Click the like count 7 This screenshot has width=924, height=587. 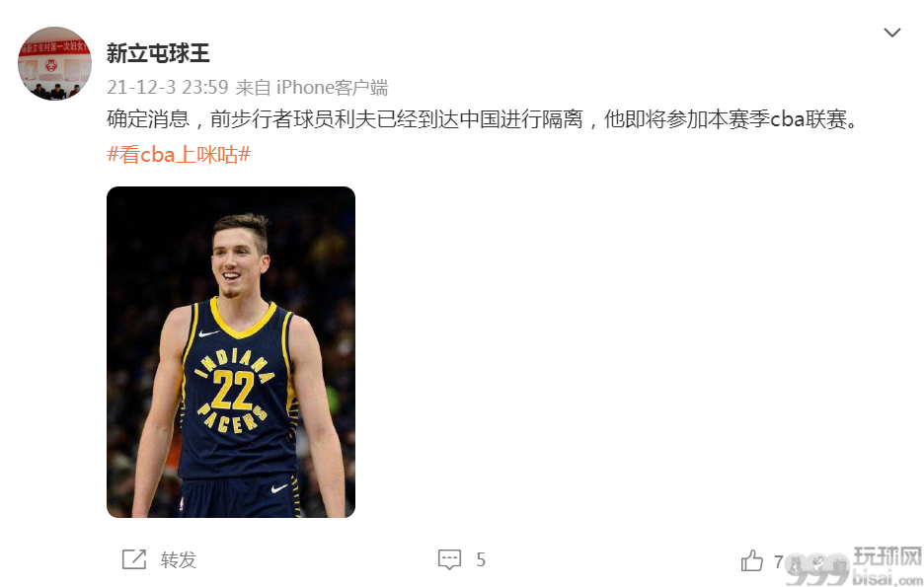779,561
